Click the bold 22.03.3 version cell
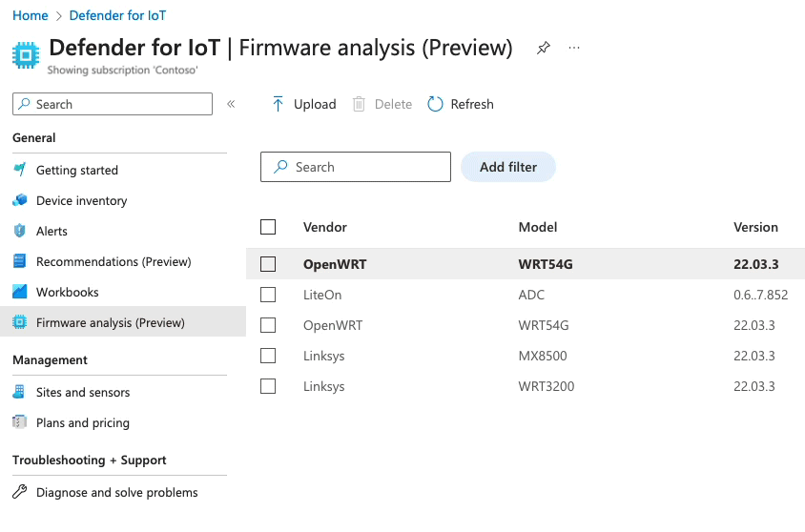The height and width of the screenshot is (532, 805). 755,264
